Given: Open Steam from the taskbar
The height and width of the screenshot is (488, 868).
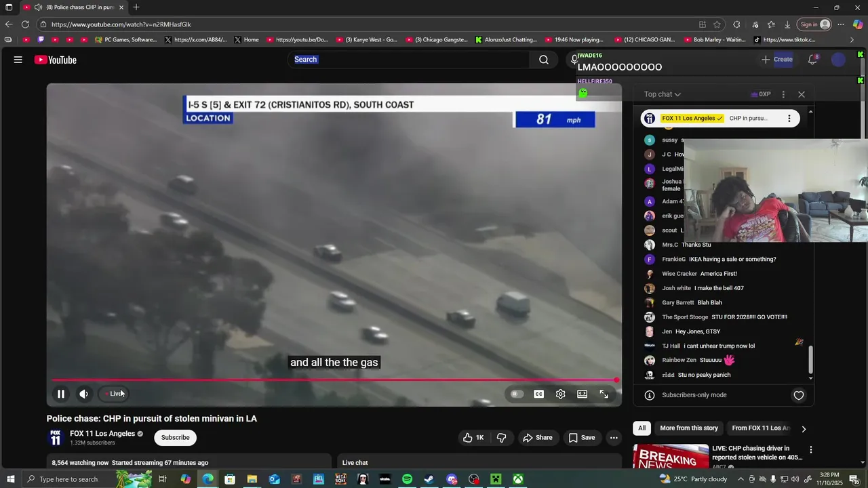Looking at the screenshot, I should coord(429,479).
